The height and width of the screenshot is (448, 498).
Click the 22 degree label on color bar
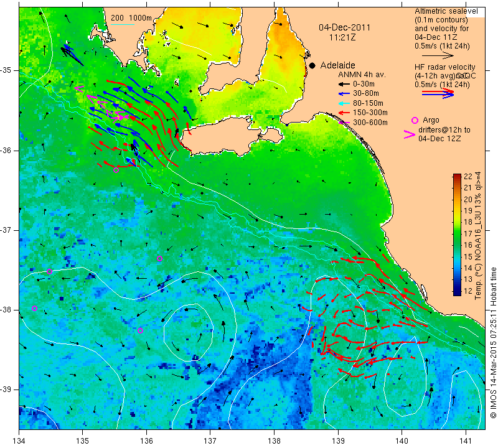pos(468,177)
